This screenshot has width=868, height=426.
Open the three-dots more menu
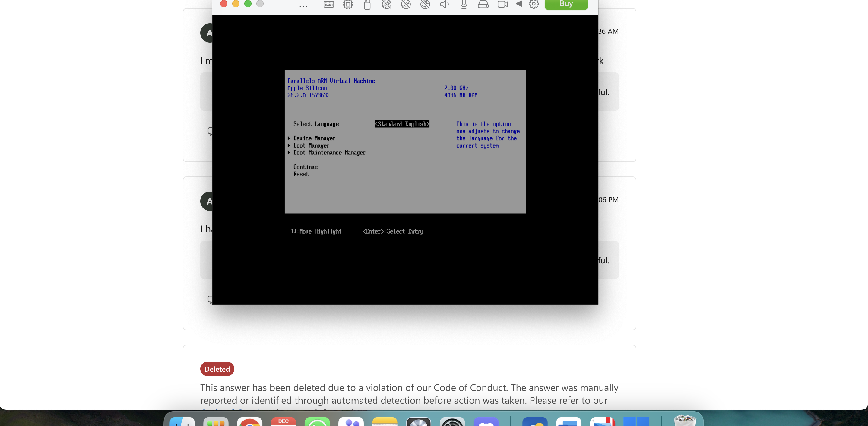tap(303, 6)
